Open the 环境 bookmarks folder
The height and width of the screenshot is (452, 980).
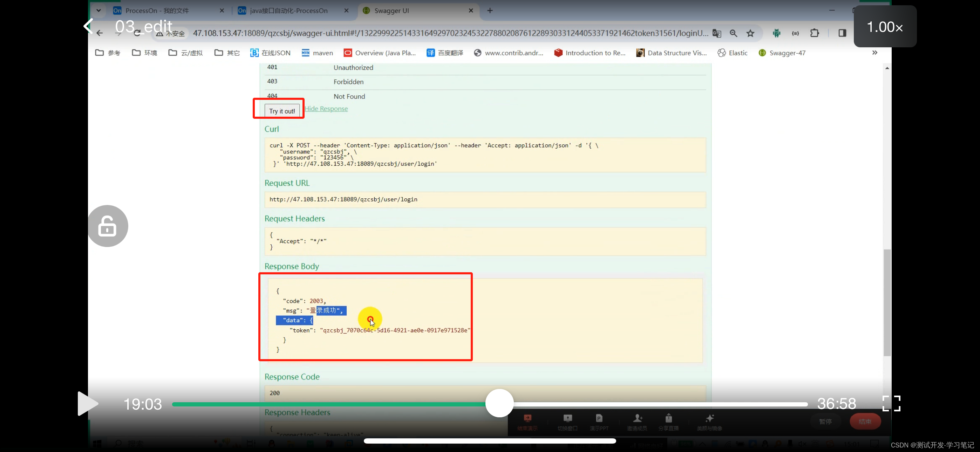pyautogui.click(x=144, y=53)
